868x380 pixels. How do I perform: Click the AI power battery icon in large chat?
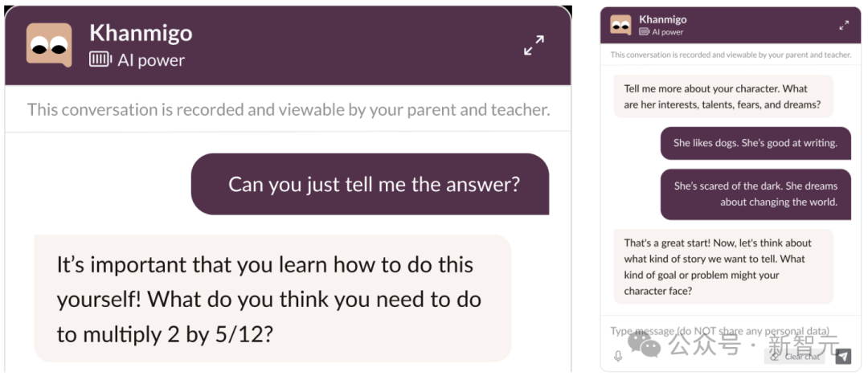100,59
